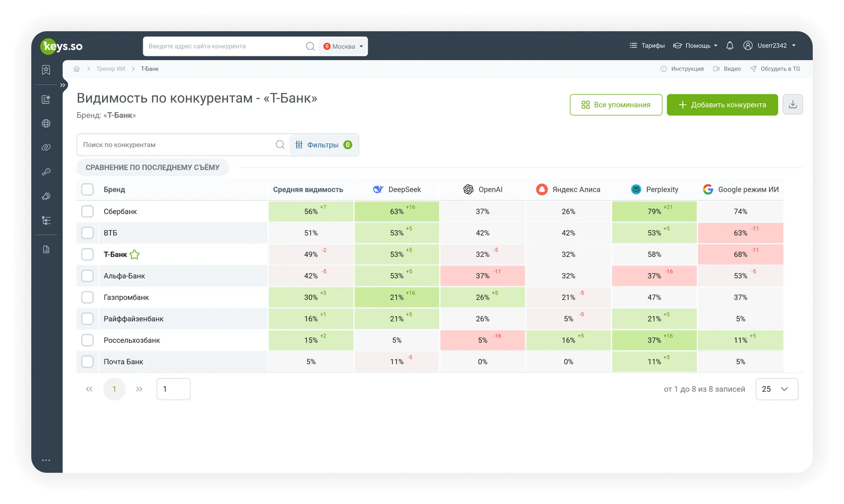
Task: Open the globe icon in the sidebar
Action: 46,123
